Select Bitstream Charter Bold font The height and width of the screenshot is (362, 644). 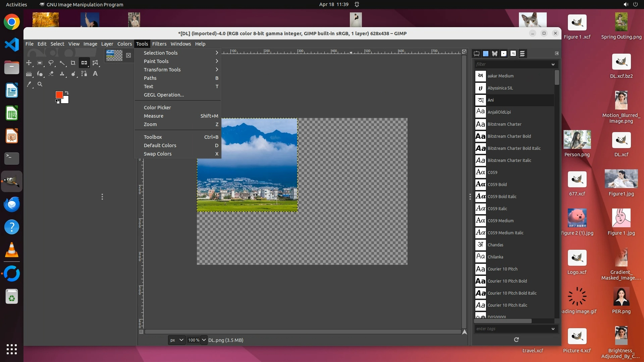click(x=509, y=136)
